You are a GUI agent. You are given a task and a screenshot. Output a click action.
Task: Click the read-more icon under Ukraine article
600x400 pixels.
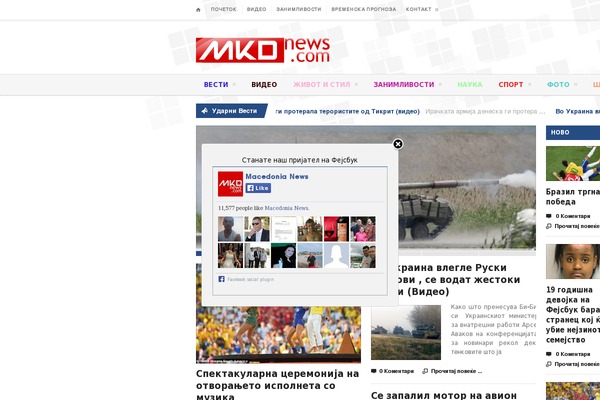pyautogui.click(x=425, y=371)
